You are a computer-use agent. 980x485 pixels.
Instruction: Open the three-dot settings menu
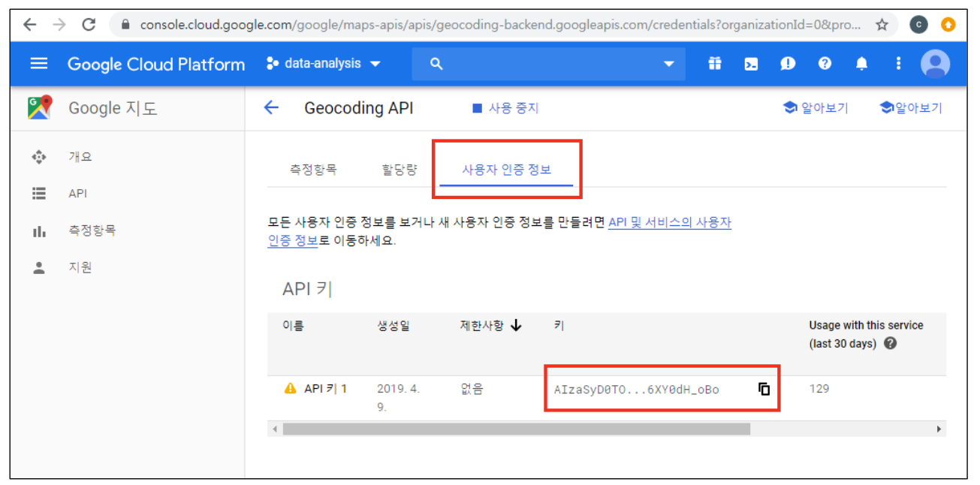point(898,64)
